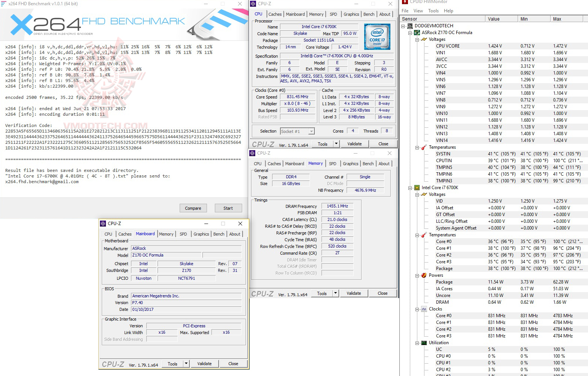Collapse the ASRock Temperatures section
Image resolution: width=588 pixels, height=376 pixels.
coord(417,147)
